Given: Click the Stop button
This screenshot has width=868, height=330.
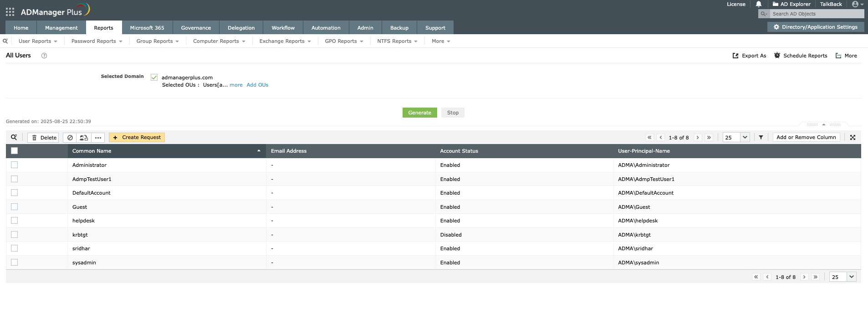Looking at the screenshot, I should click(x=453, y=113).
